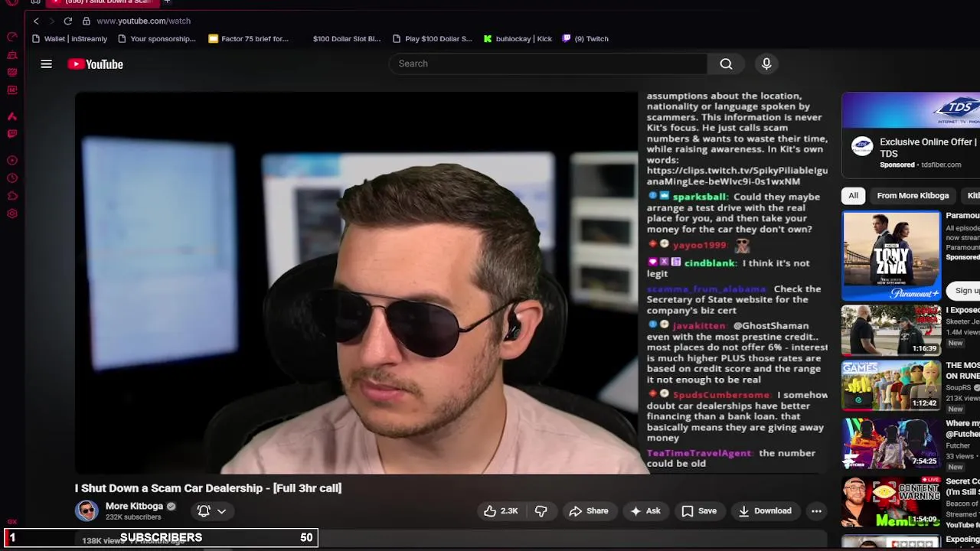The height and width of the screenshot is (551, 980).
Task: Click the Ask button
Action: point(645,510)
